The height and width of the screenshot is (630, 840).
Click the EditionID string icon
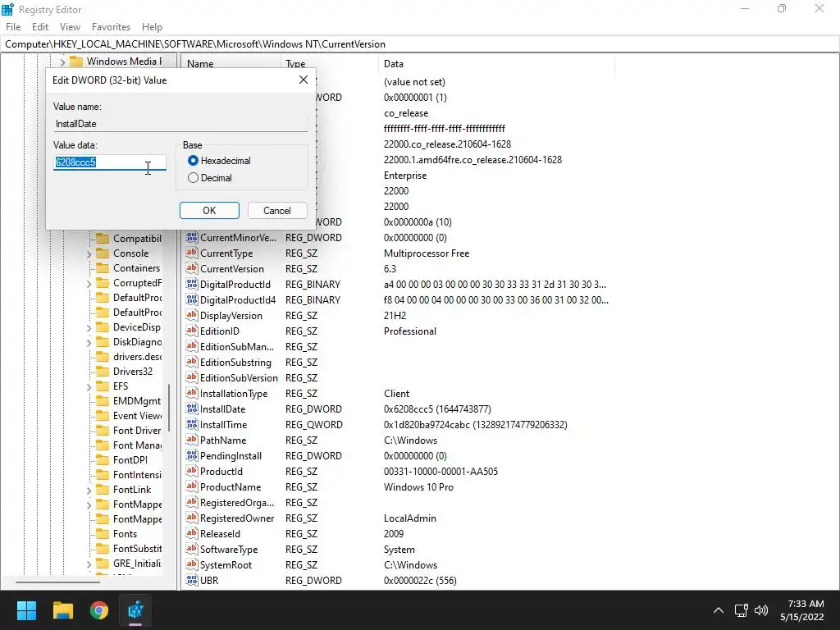[192, 331]
